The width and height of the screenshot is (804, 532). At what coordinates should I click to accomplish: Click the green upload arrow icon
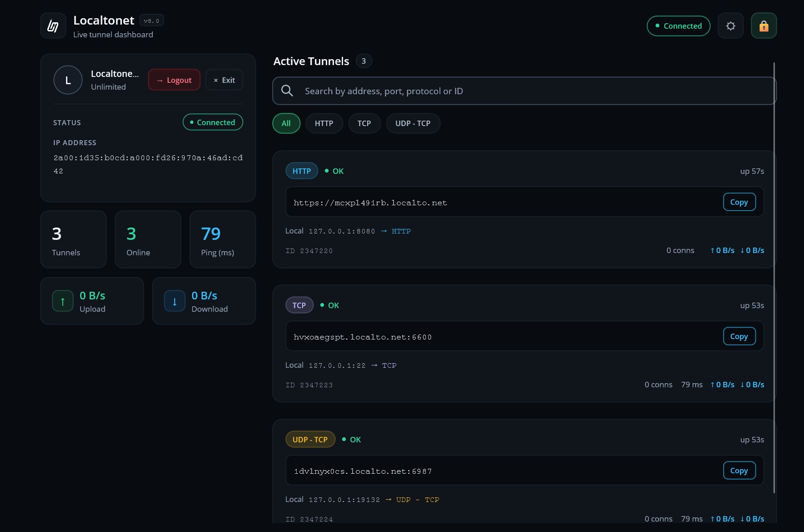tap(63, 301)
